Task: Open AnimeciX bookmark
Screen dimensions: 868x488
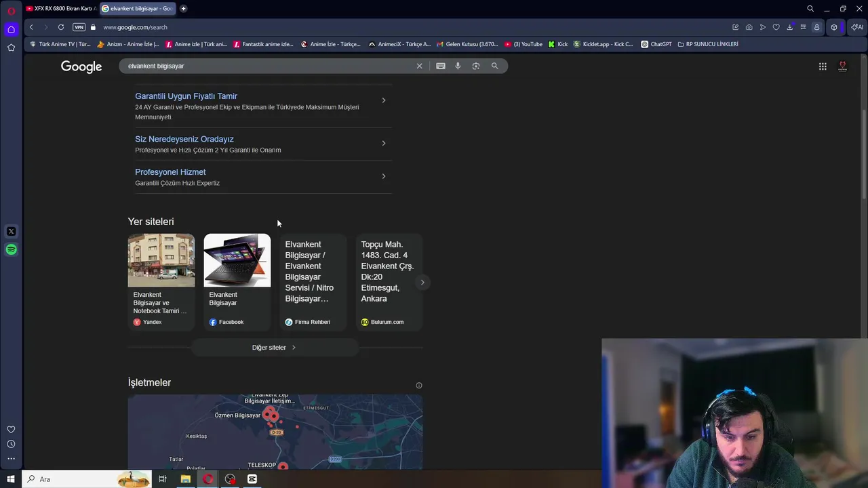Action: tap(399, 44)
